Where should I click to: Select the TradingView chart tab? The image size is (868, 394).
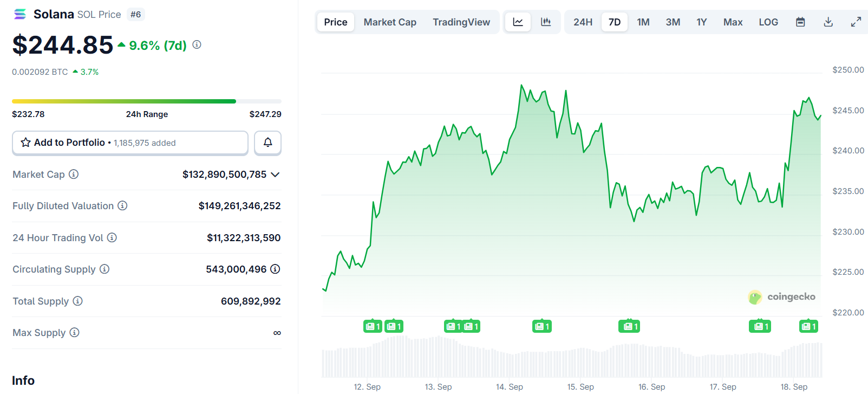[461, 22]
